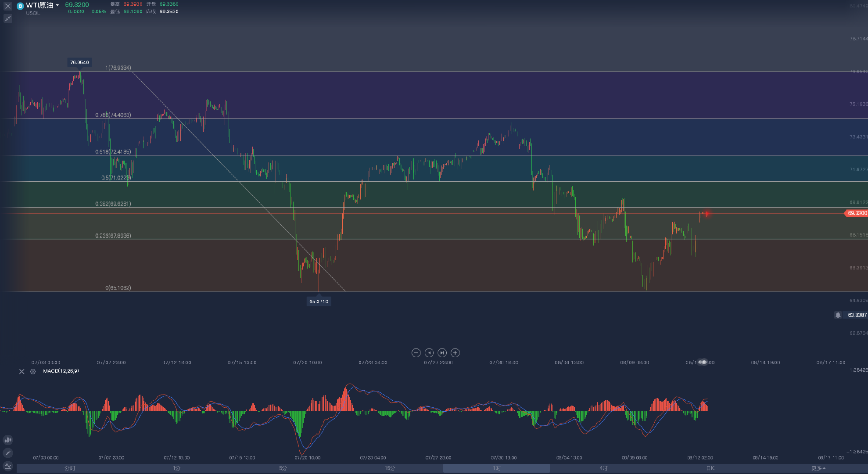Click the alert price value 63.8387
The width and height of the screenshot is (868, 474).
pos(857,315)
